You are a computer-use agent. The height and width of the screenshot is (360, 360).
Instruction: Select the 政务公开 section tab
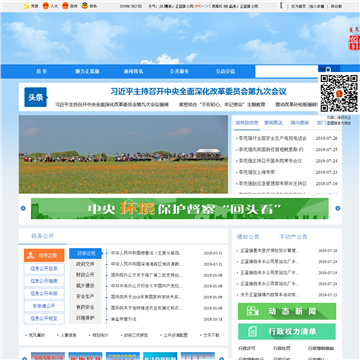42,236
